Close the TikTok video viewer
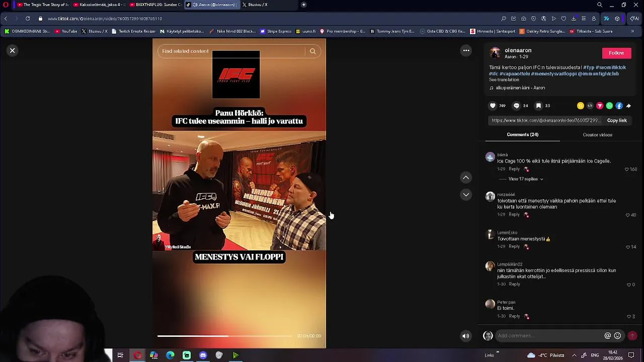Viewport: 644px width, 362px height. pyautogui.click(x=13, y=51)
